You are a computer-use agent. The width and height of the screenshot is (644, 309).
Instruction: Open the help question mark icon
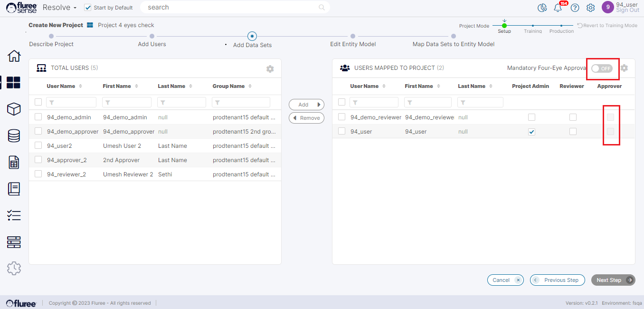[x=575, y=8]
